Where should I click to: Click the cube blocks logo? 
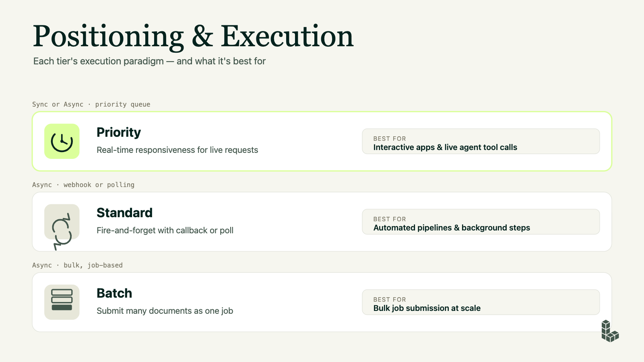tap(610, 331)
